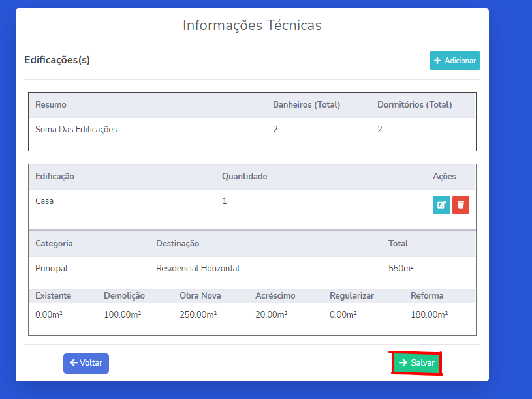
Task: Click the Adicionar button
Action: (454, 61)
